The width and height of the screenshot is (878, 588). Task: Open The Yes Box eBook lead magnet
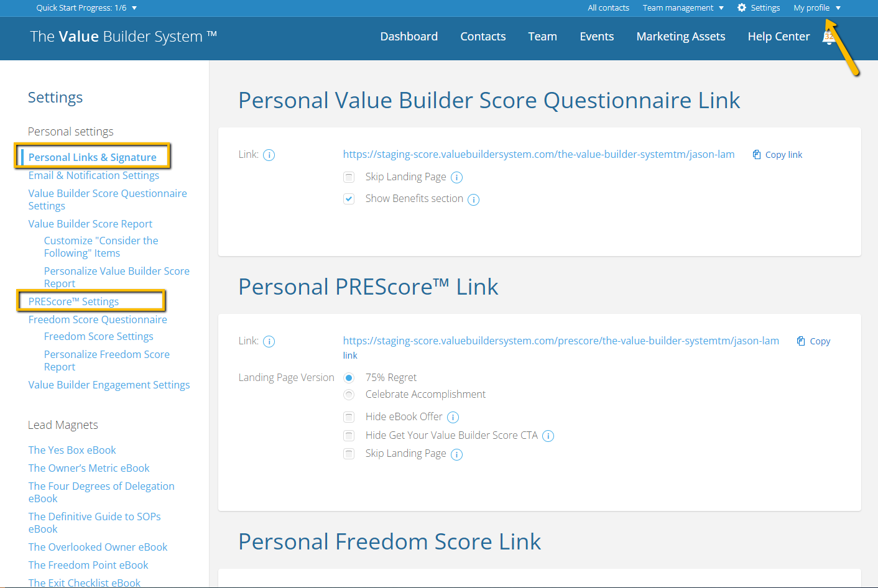click(72, 450)
